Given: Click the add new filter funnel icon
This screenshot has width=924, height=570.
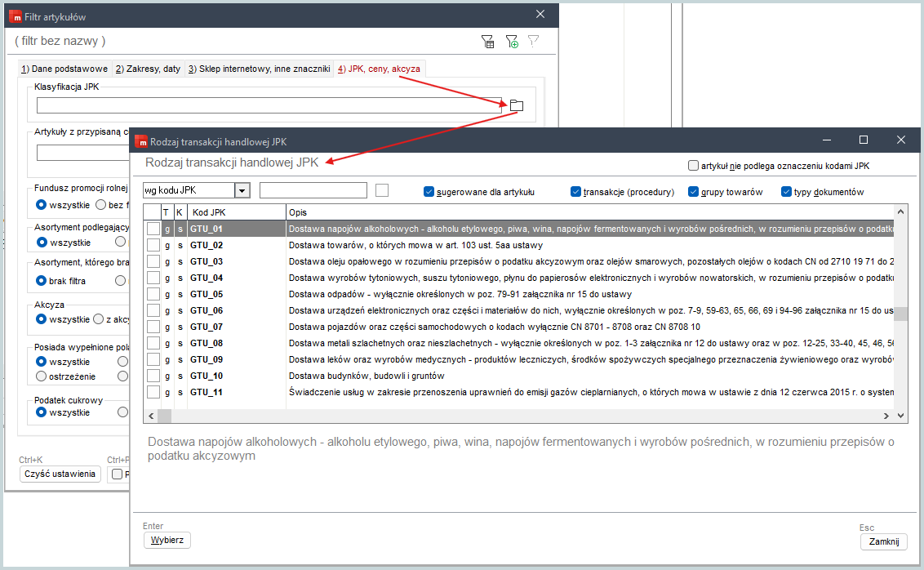Looking at the screenshot, I should [x=512, y=42].
